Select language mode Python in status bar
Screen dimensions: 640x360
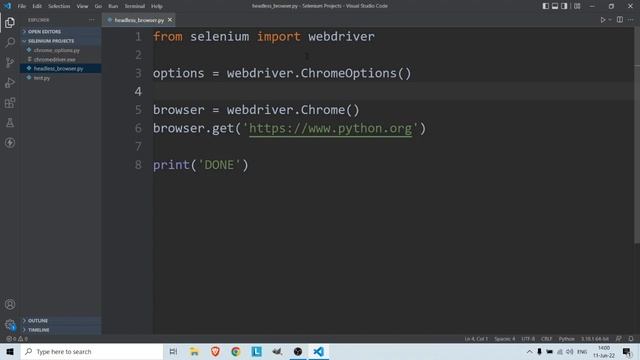(566, 339)
